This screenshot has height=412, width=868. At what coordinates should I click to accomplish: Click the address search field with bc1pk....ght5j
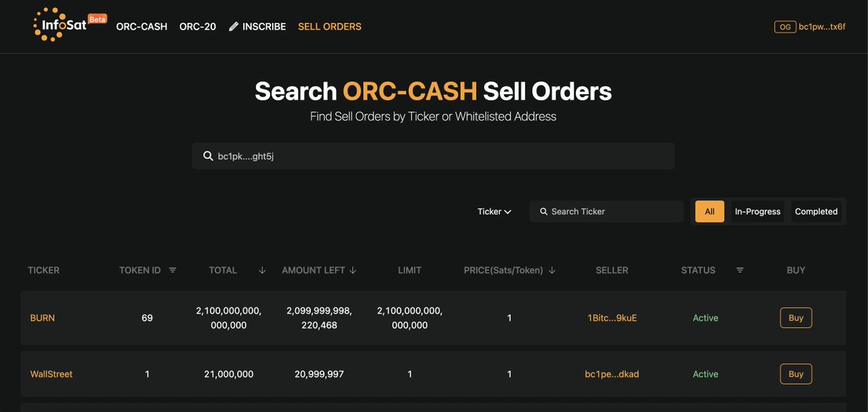pos(433,156)
